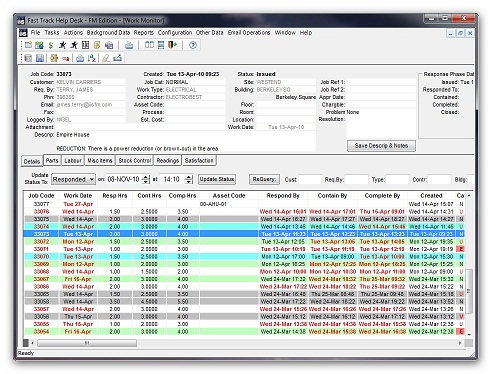Click the tile windows side-by-side icon
Screen dimensions: 492x374
[x=149, y=45]
